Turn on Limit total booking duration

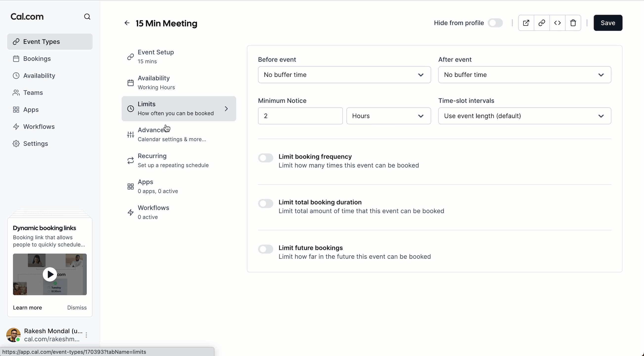[265, 203]
